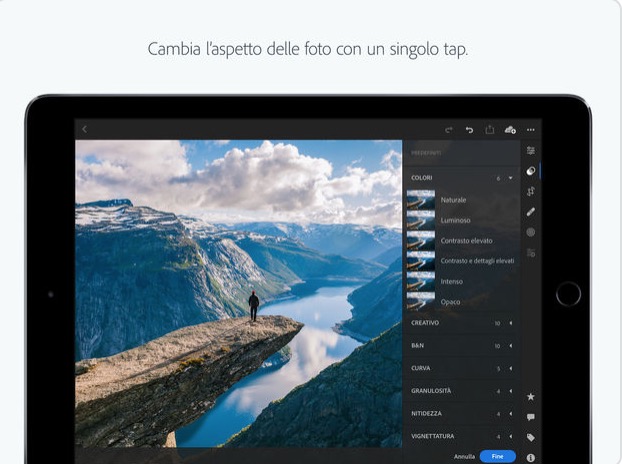This screenshot has height=464, width=622.
Task: Click the Intenso preset thumbnail
Action: coord(420,282)
